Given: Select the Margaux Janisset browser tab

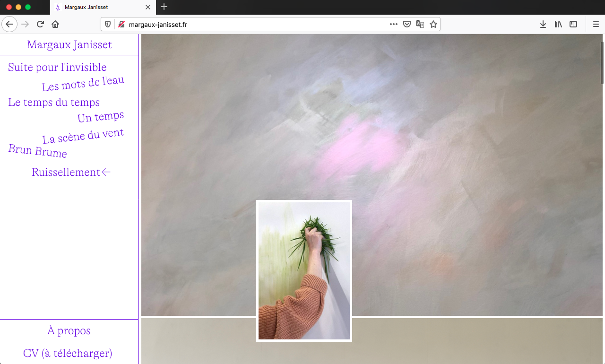Looking at the screenshot, I should click(x=102, y=7).
